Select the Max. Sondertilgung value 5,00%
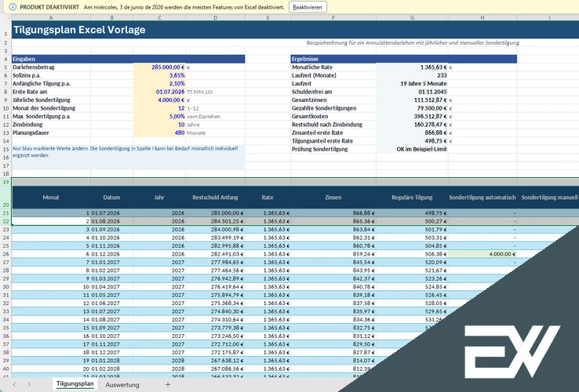The height and width of the screenshot is (392, 579). pyautogui.click(x=159, y=116)
